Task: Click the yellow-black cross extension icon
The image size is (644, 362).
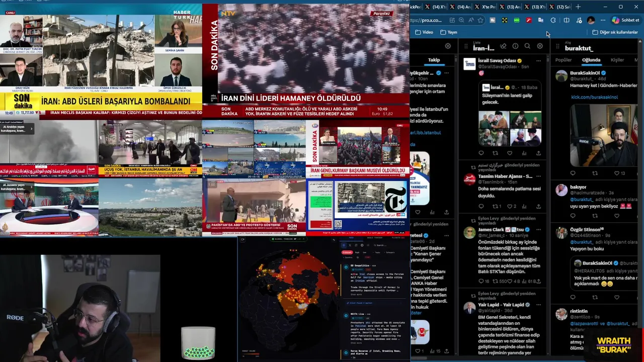Action: coord(505,20)
